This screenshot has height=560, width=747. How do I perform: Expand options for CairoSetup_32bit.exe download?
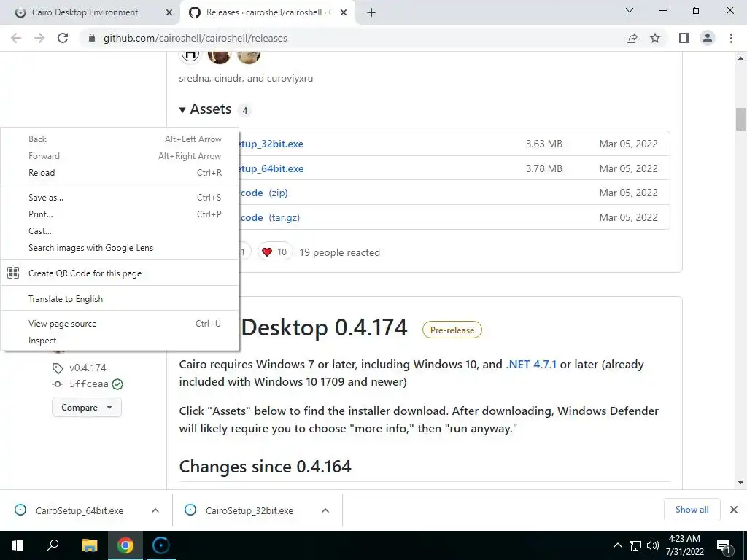pos(325,510)
